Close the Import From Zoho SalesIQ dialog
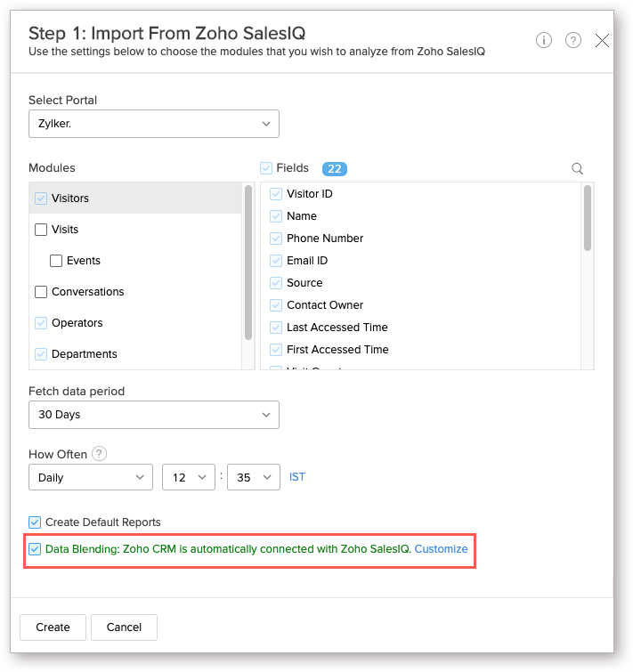 point(602,40)
